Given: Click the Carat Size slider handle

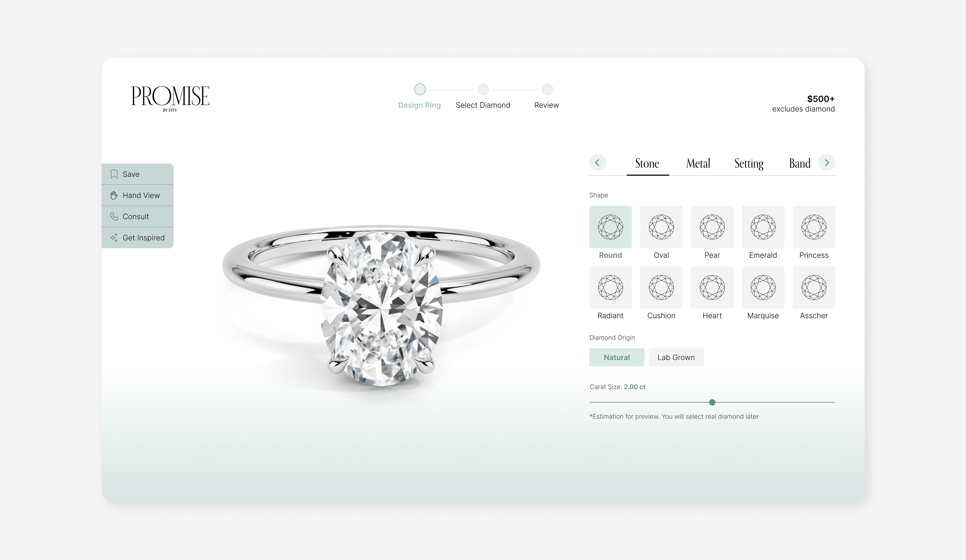Looking at the screenshot, I should coord(712,402).
